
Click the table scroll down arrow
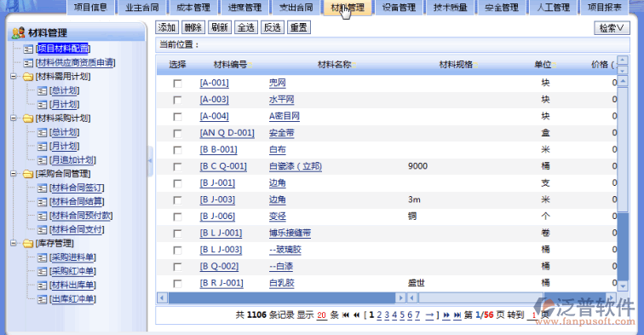(x=623, y=286)
